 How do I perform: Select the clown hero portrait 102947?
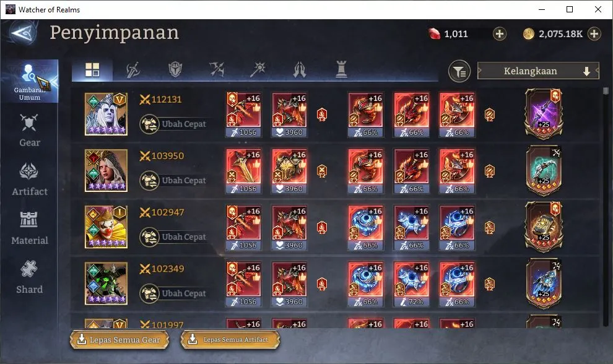tap(106, 227)
